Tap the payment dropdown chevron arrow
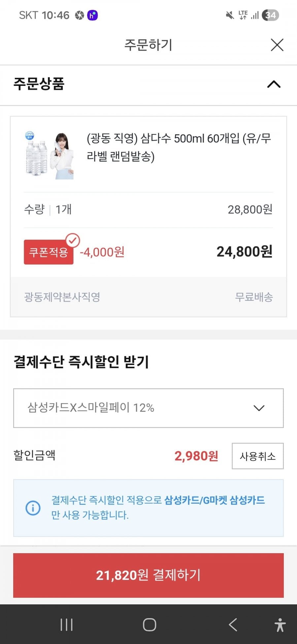The height and width of the screenshot is (644, 297). (259, 408)
